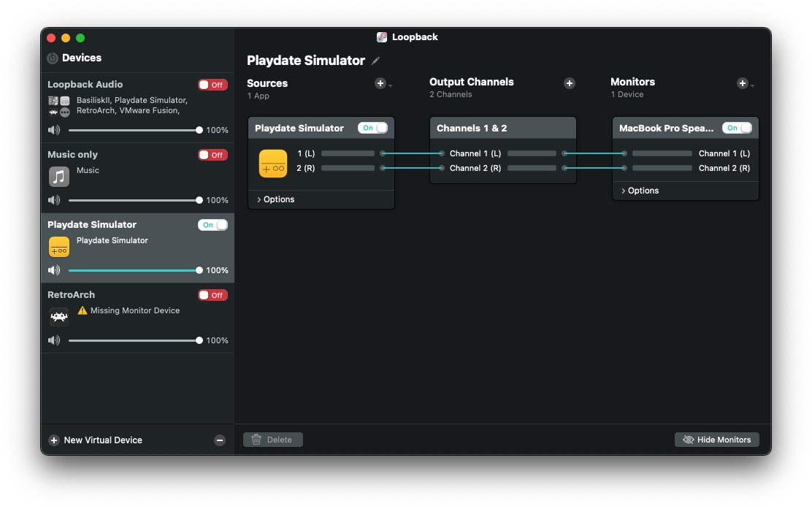The image size is (812, 509).
Task: Click Channel 2 (R) output level meter
Action: point(532,168)
